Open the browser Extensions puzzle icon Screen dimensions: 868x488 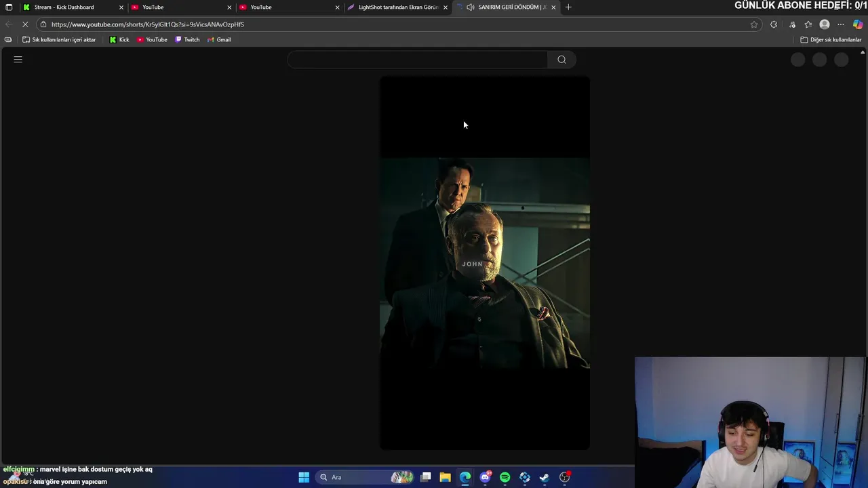click(x=774, y=24)
